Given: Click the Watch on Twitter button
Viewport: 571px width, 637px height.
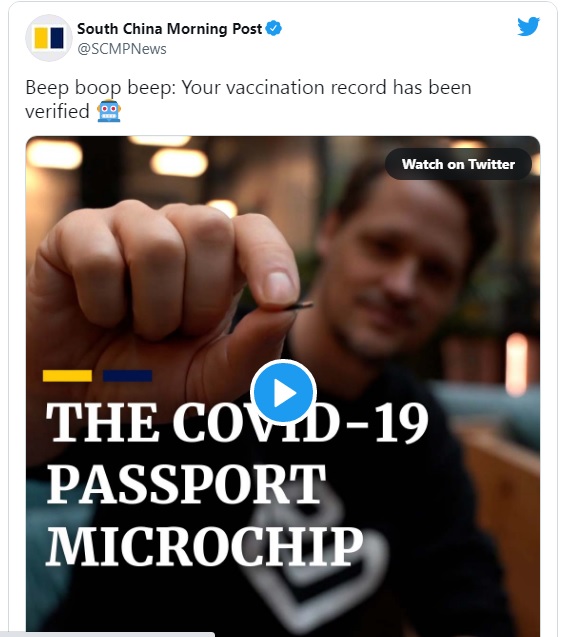Looking at the screenshot, I should coord(458,164).
